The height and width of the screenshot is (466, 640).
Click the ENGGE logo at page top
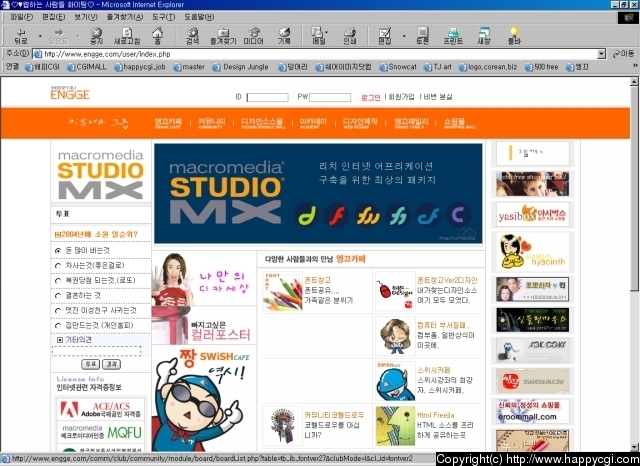(x=70, y=93)
